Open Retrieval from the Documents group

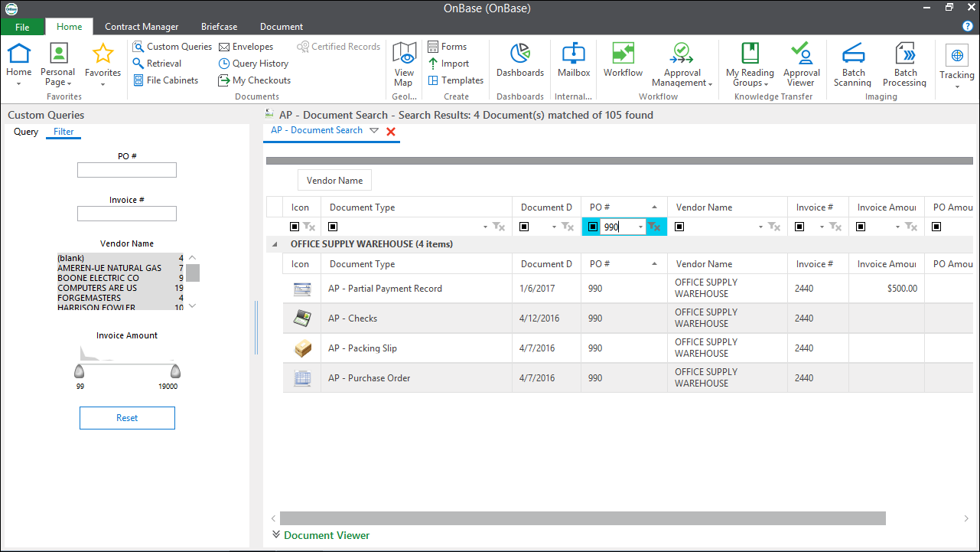(x=158, y=64)
